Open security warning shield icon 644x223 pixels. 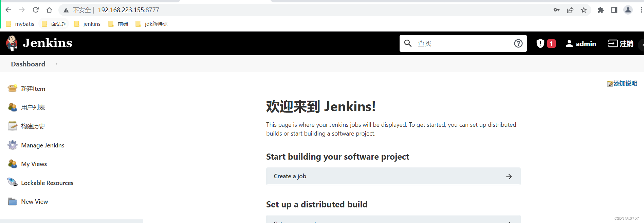(x=540, y=43)
